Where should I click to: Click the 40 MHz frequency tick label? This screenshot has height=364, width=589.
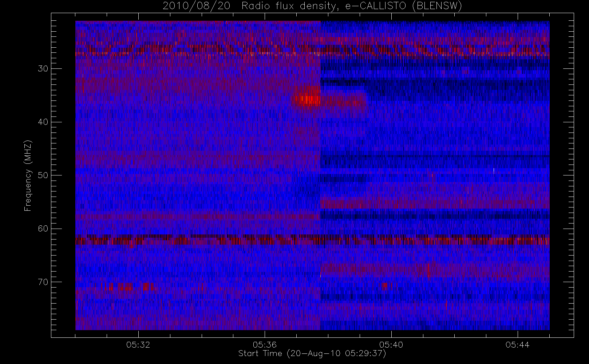click(x=43, y=122)
